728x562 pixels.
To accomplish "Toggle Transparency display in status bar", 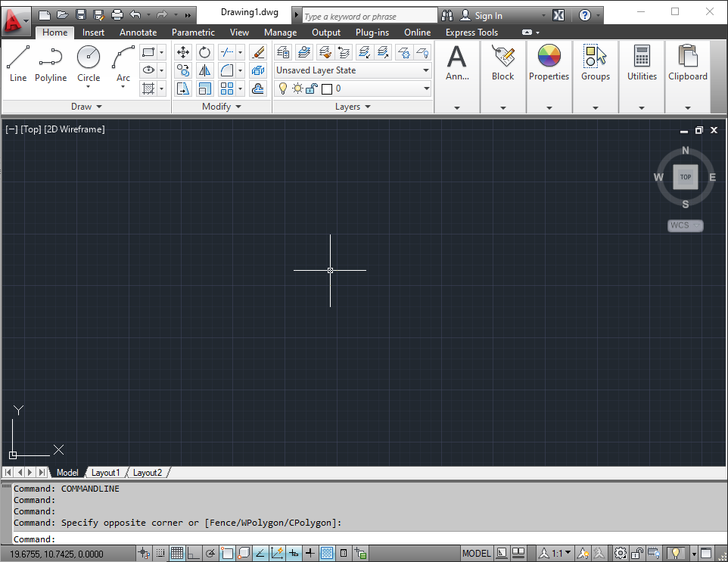I will (x=327, y=553).
